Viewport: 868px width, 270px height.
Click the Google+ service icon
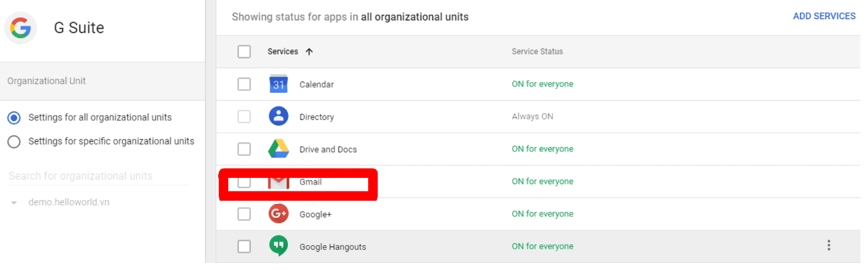click(x=279, y=214)
